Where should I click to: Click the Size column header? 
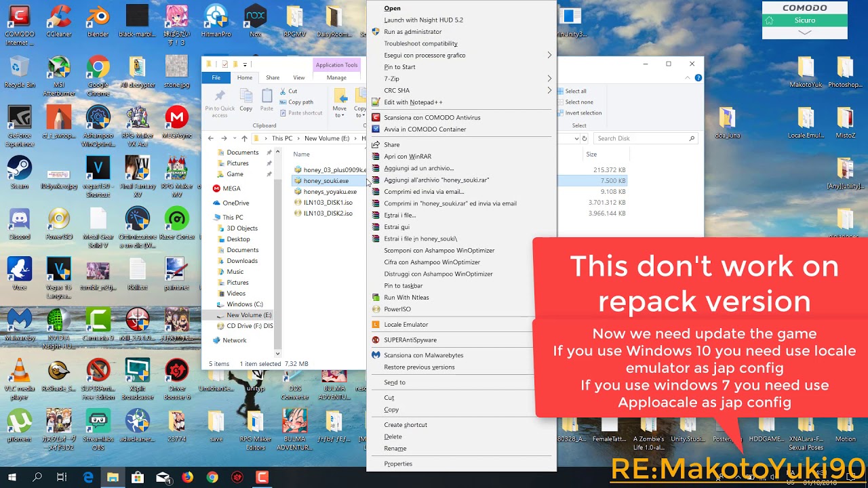pyautogui.click(x=592, y=155)
